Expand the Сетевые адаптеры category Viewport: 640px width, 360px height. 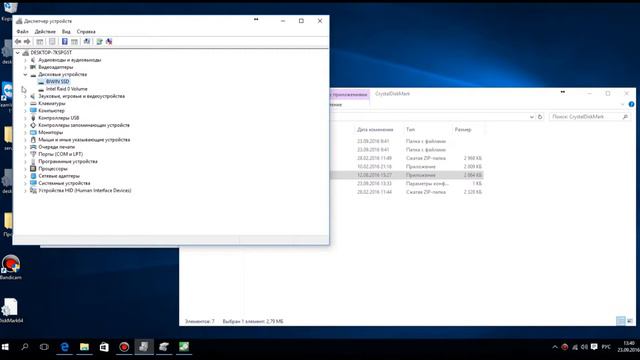pos(25,176)
